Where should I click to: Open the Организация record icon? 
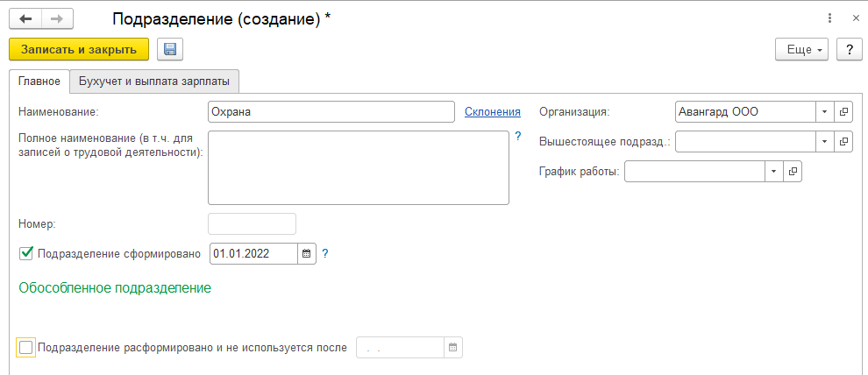pos(844,112)
